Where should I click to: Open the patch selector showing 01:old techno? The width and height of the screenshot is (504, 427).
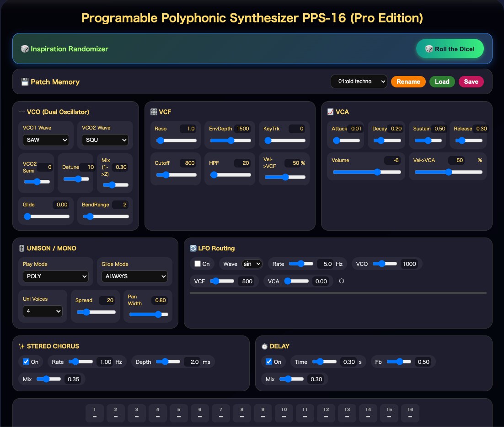(x=359, y=81)
